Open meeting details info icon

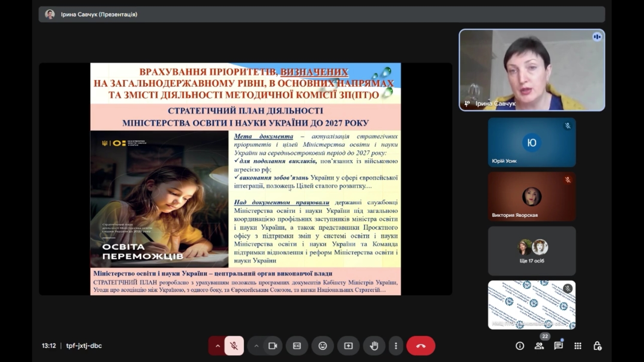(520, 346)
